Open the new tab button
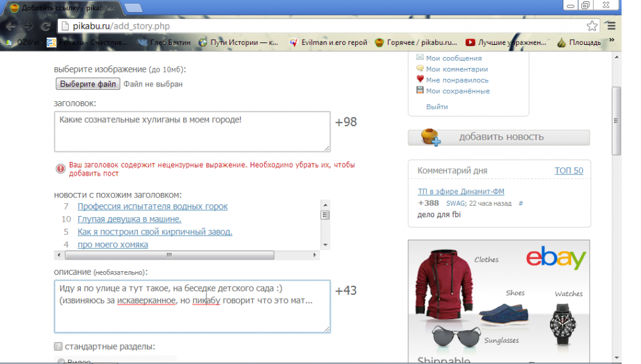Viewport: 641px width, 364px height. click(x=133, y=8)
